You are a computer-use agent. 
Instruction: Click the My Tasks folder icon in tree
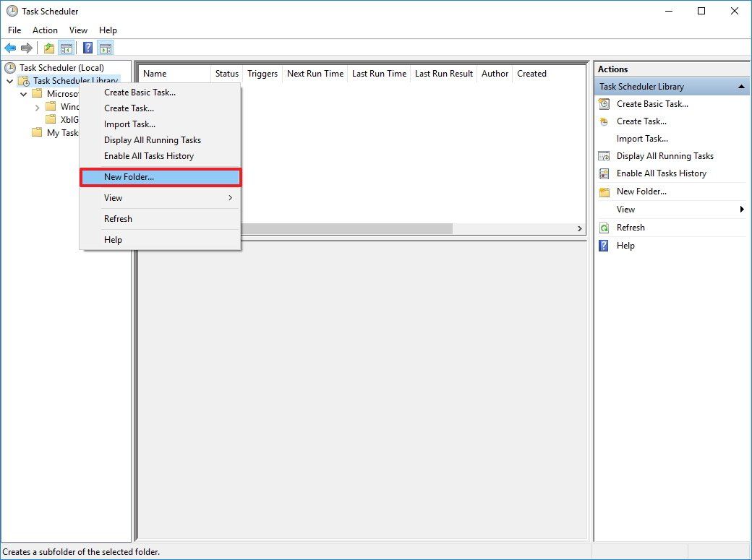tap(37, 132)
